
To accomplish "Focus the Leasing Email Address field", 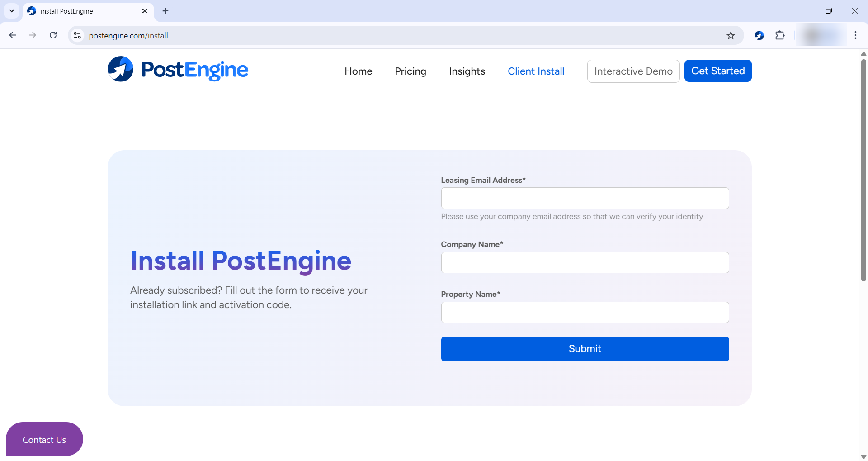I will [x=585, y=198].
